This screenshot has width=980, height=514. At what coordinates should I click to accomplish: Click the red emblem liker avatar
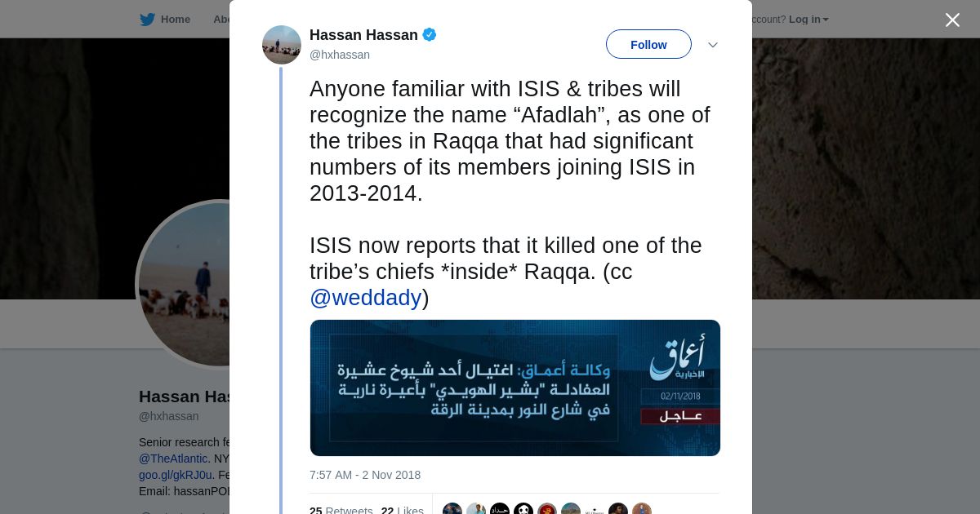point(547,510)
